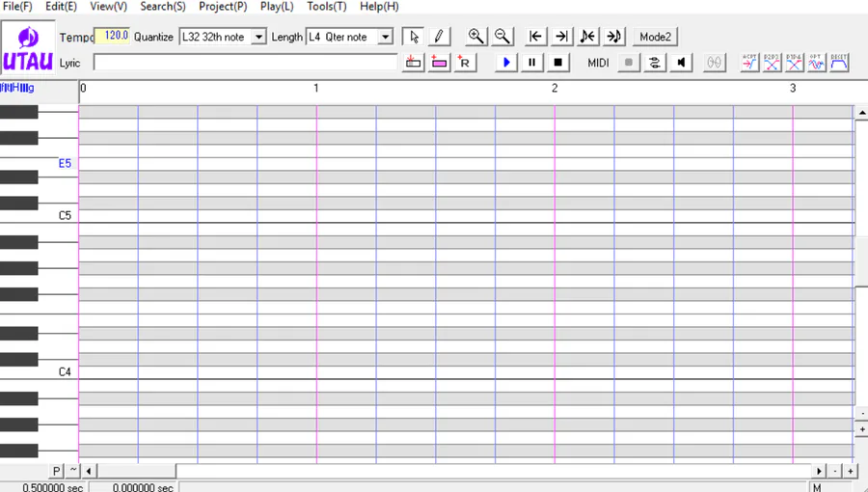868x492 pixels.
Task: Click the OPT vibrato icon
Action: coord(817,63)
